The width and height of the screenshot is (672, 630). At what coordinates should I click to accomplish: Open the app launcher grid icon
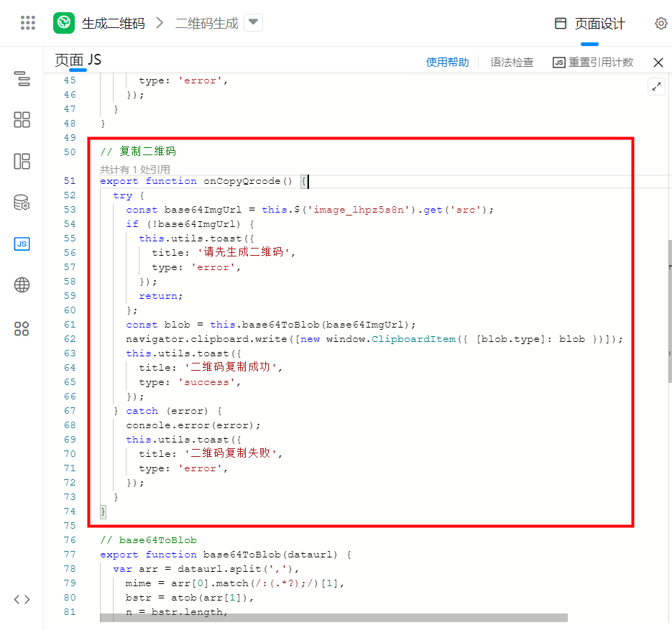click(28, 23)
